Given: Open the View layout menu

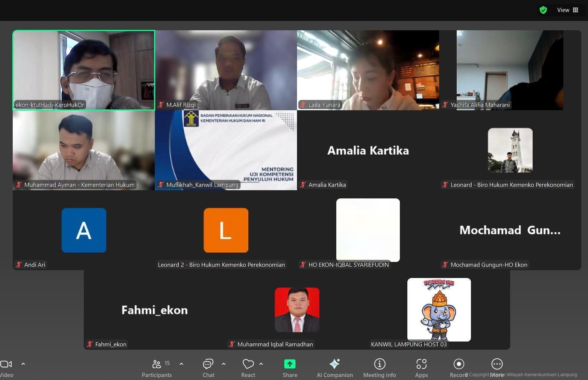Looking at the screenshot, I should (567, 10).
